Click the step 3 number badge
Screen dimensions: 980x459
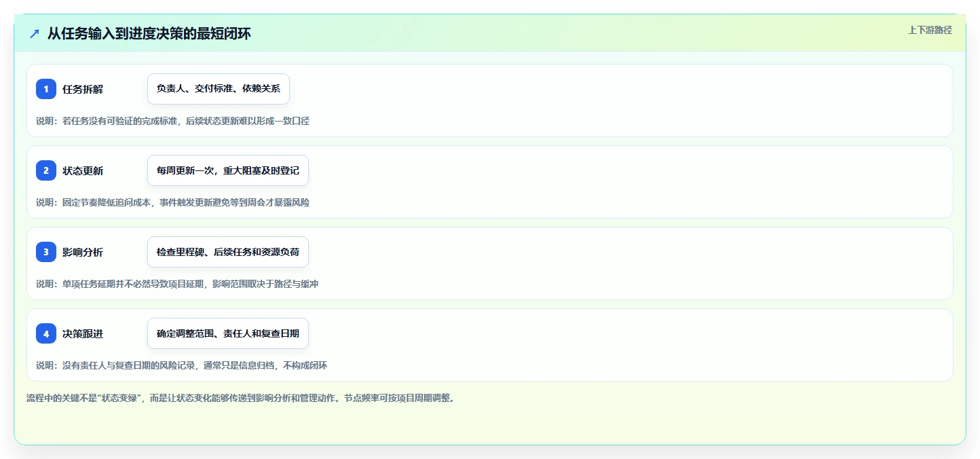pos(46,252)
